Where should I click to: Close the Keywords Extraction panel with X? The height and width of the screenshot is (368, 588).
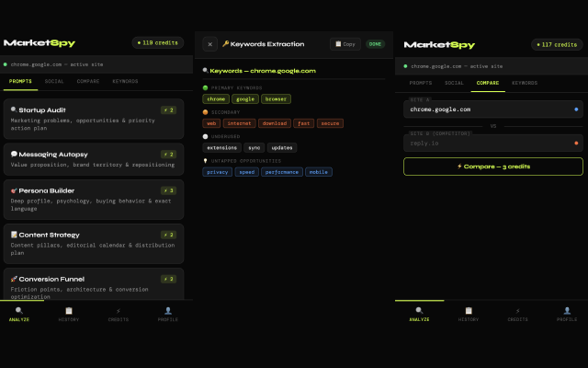(x=210, y=44)
